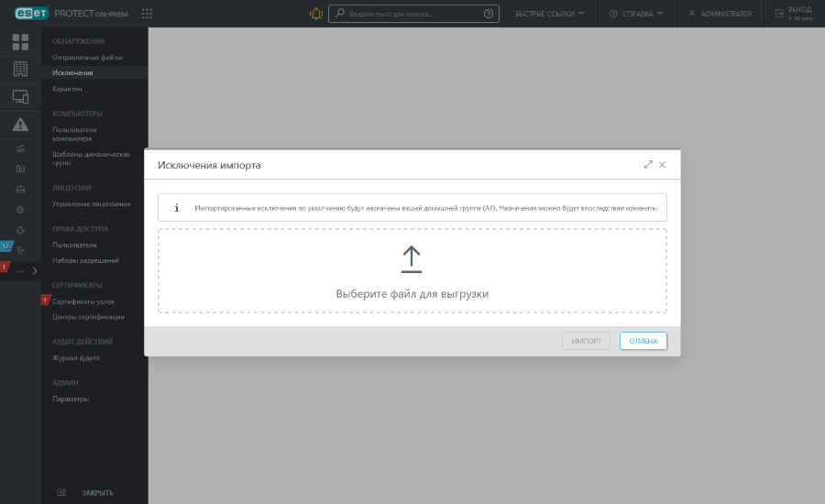Click the Выход logout button
The width and height of the screenshot is (825, 504).
[795, 14]
